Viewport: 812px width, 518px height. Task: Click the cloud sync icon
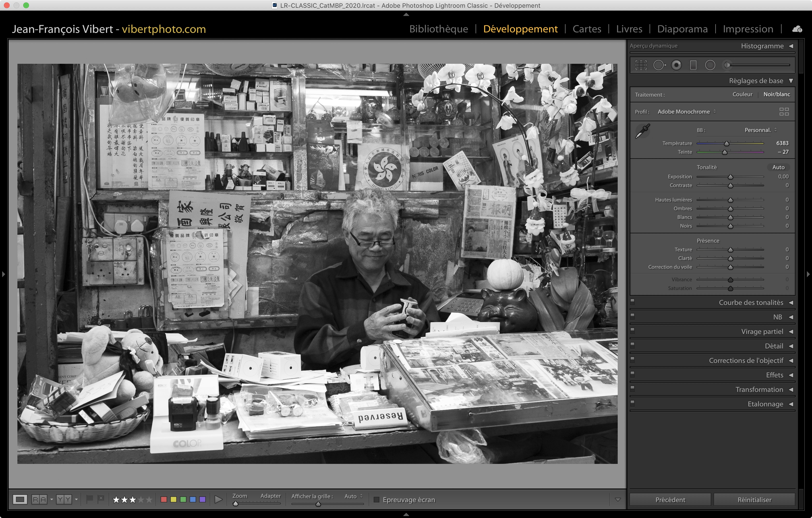click(x=797, y=29)
